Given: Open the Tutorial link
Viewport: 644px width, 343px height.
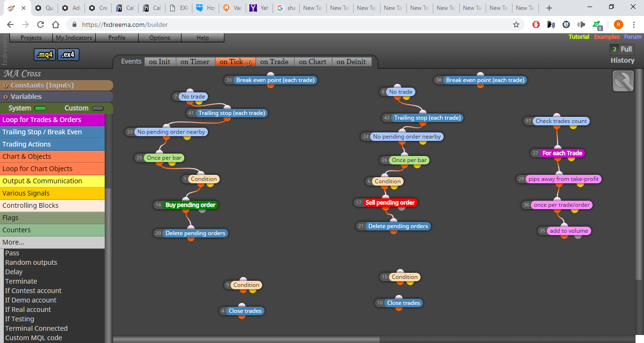Looking at the screenshot, I should coord(579,37).
